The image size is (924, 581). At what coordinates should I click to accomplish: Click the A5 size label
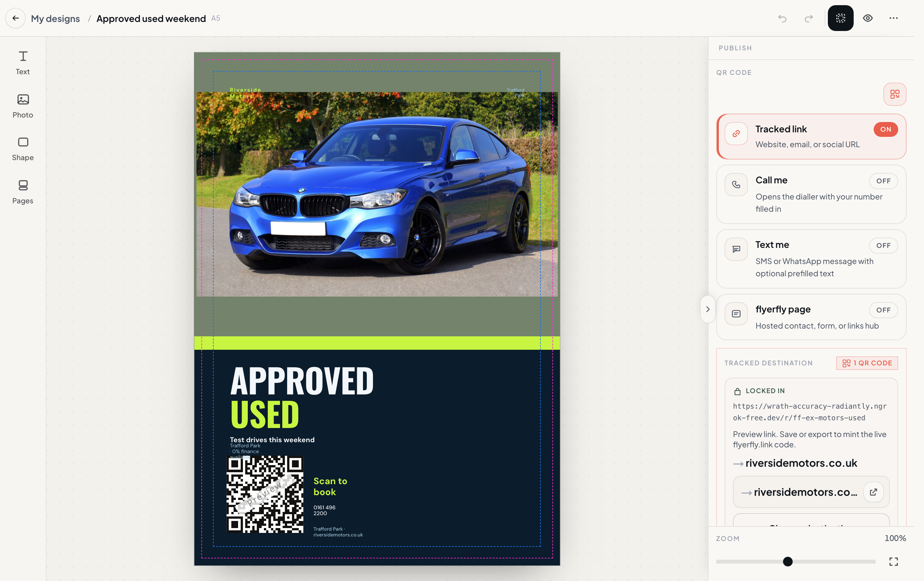coord(215,18)
